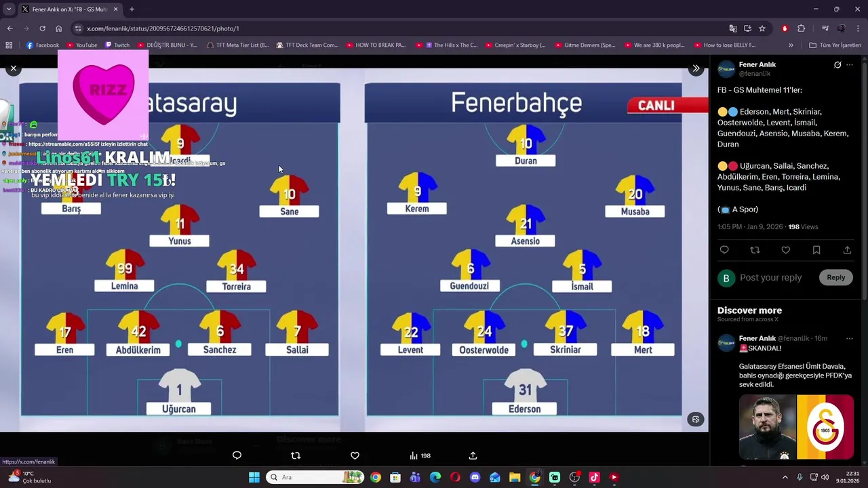The width and height of the screenshot is (868, 488).
Task: Open the Facebook bookmark
Action: (x=42, y=45)
